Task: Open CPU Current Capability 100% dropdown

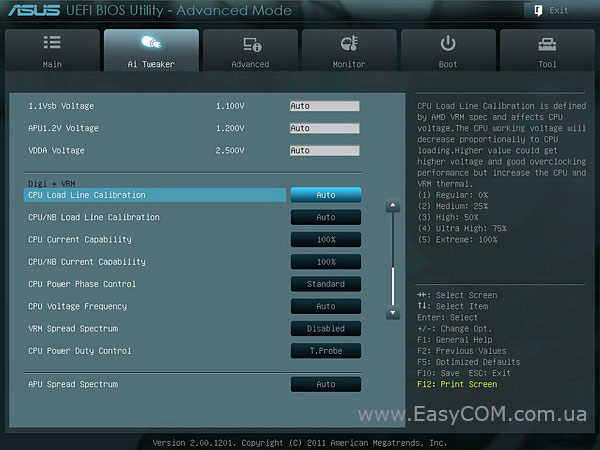Action: click(326, 240)
